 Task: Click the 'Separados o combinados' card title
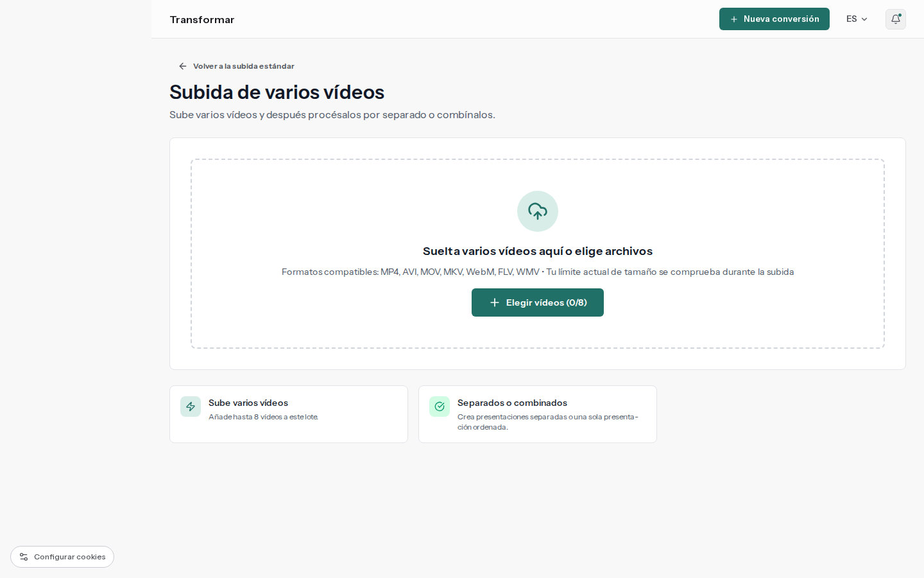pyautogui.click(x=512, y=403)
